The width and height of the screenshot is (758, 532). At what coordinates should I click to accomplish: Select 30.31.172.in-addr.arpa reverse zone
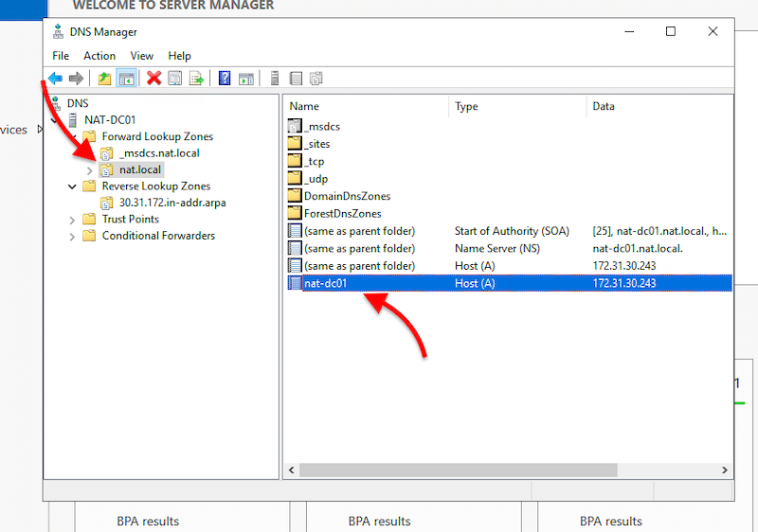tap(172, 203)
